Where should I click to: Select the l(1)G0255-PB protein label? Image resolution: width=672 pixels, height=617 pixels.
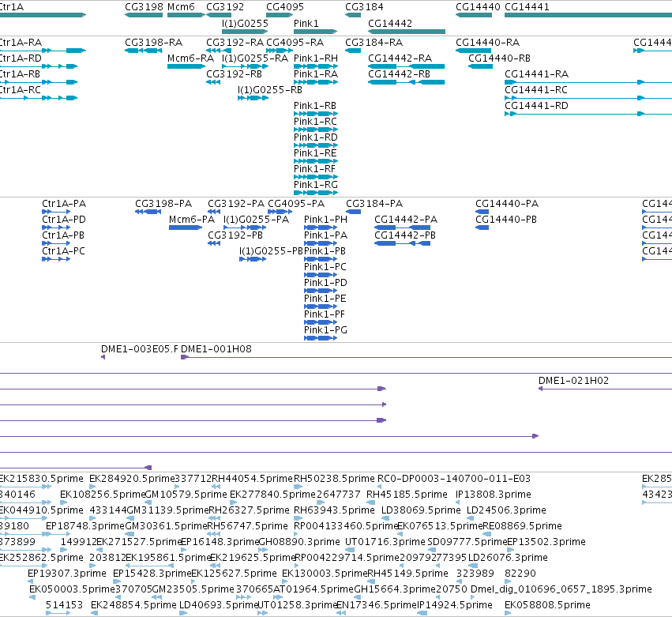[x=272, y=251]
